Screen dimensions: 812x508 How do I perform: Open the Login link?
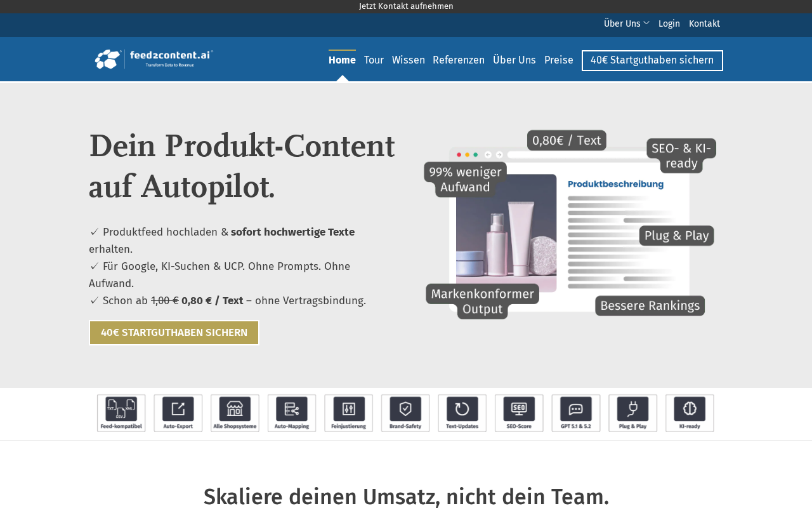tap(669, 23)
